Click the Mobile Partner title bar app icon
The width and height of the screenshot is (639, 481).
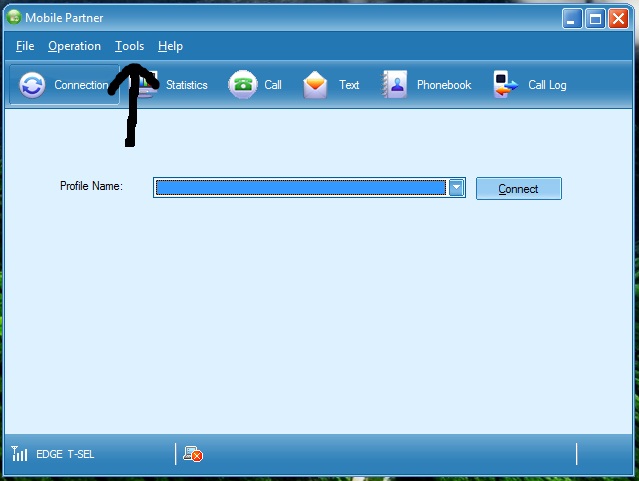coord(14,17)
